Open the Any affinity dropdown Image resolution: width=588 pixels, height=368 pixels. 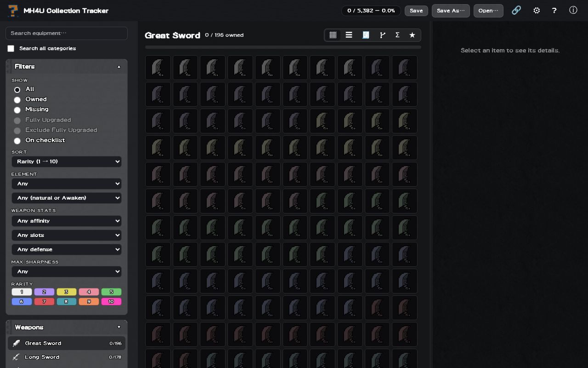(67, 221)
